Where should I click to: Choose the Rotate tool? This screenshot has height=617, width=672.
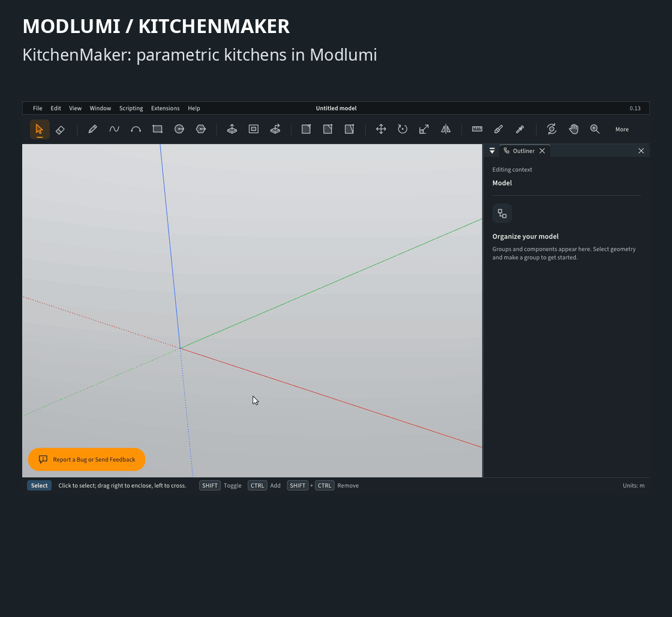point(403,129)
